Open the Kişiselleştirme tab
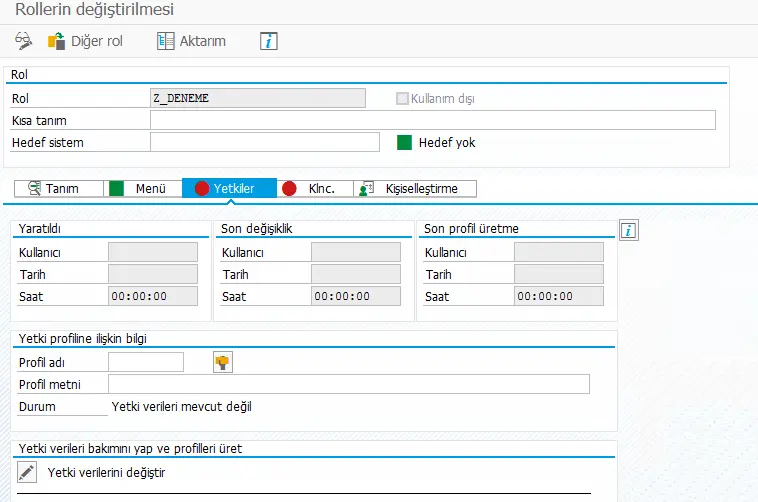This screenshot has height=502, width=758. pyautogui.click(x=416, y=188)
